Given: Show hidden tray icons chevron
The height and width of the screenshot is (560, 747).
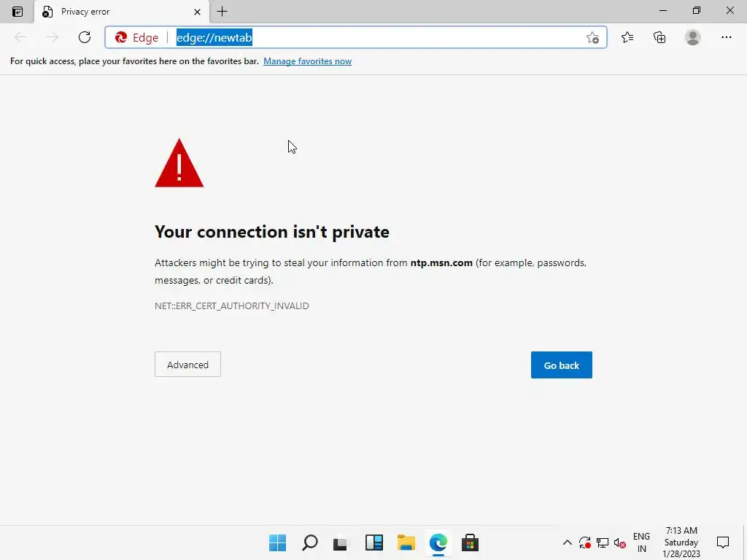Looking at the screenshot, I should click(x=568, y=542).
